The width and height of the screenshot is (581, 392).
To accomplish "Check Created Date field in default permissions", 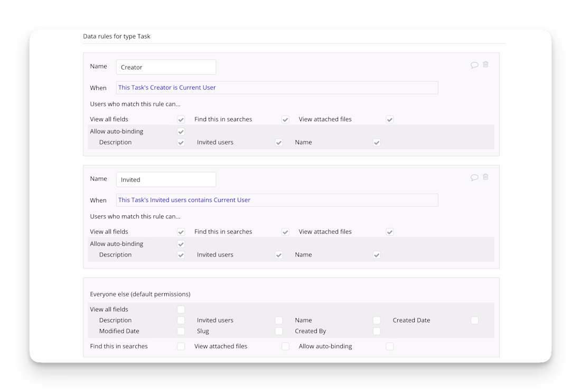I will pos(474,320).
